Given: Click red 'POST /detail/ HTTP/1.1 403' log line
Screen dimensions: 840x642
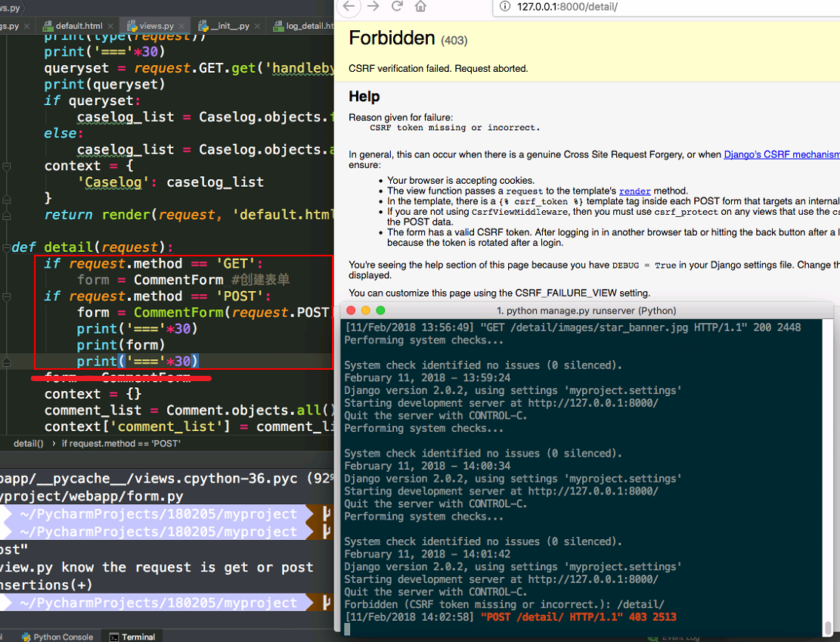Looking at the screenshot, I should 578,617.
